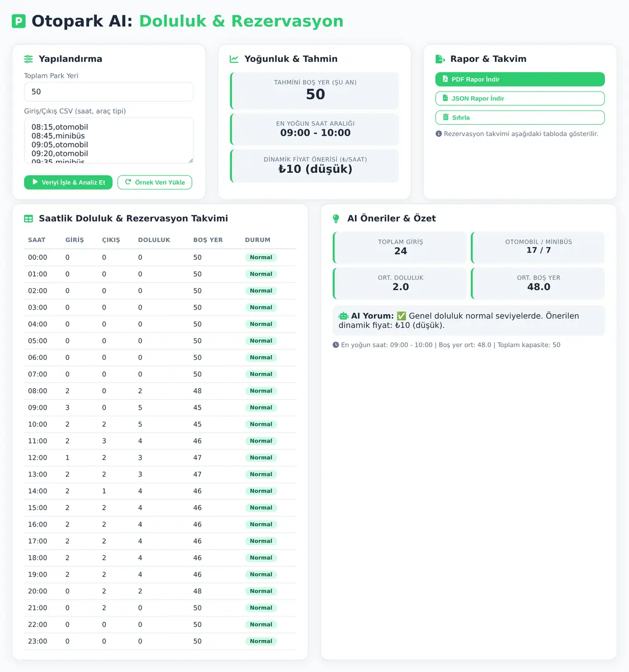Select the GİRİŞ column header
629x672 pixels.
74,240
